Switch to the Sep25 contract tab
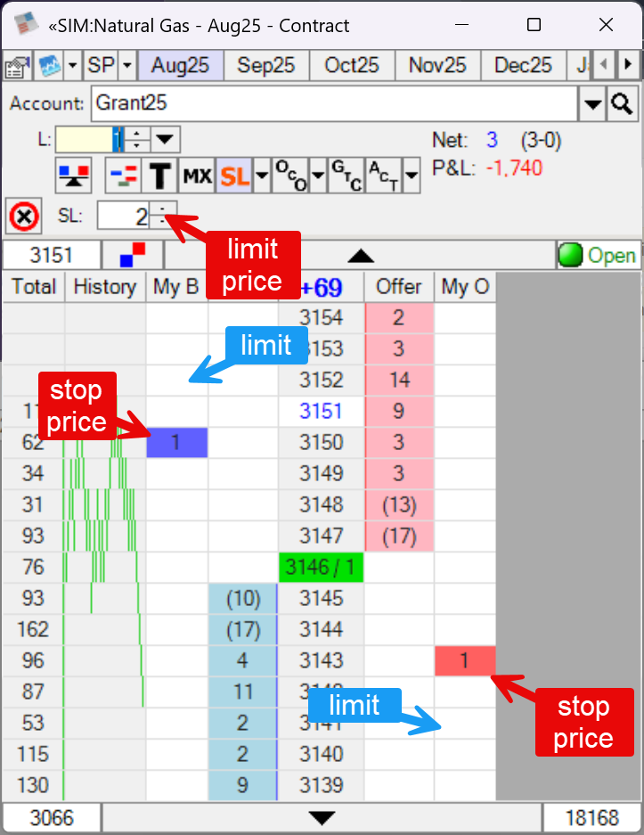Viewport: 644px width, 835px height. 265,66
